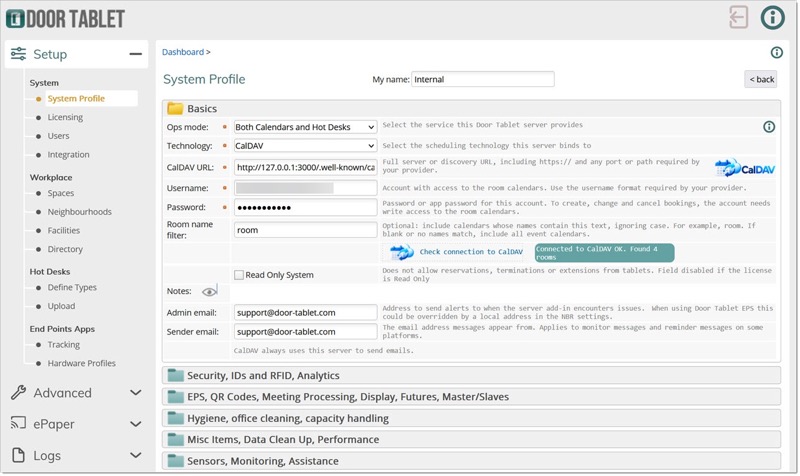800x476 pixels.
Task: Click the Password input field
Action: click(x=305, y=207)
